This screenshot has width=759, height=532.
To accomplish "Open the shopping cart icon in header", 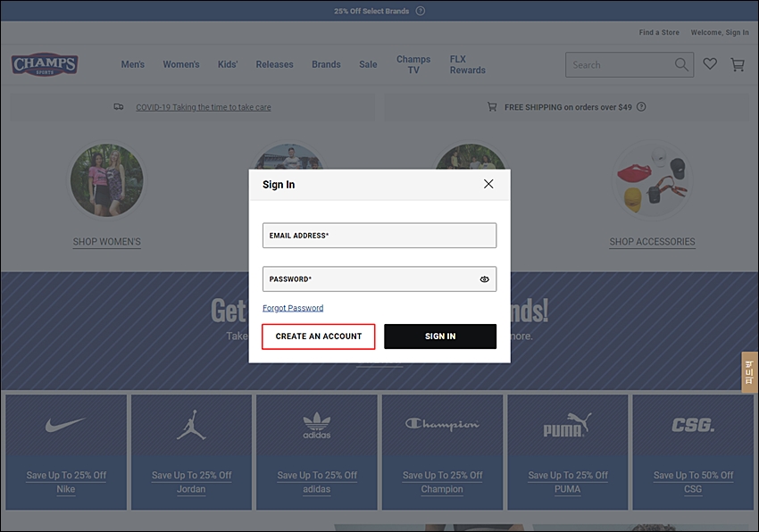I will point(738,64).
